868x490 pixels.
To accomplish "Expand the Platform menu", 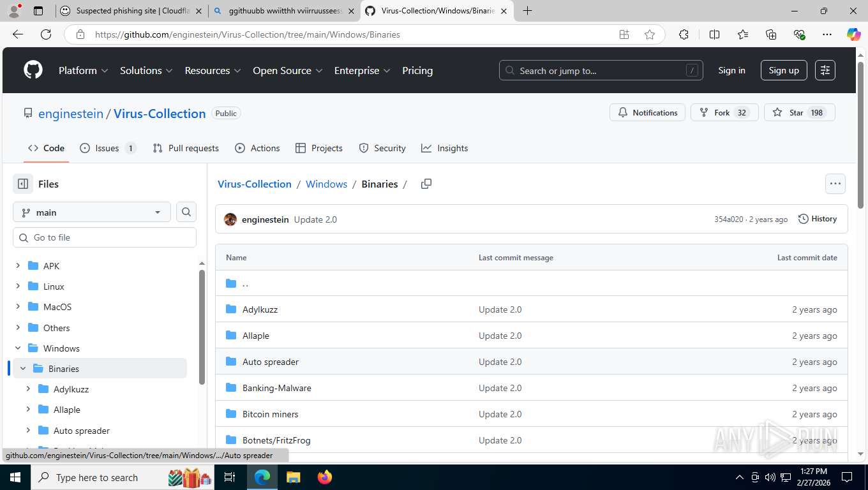I will point(84,70).
